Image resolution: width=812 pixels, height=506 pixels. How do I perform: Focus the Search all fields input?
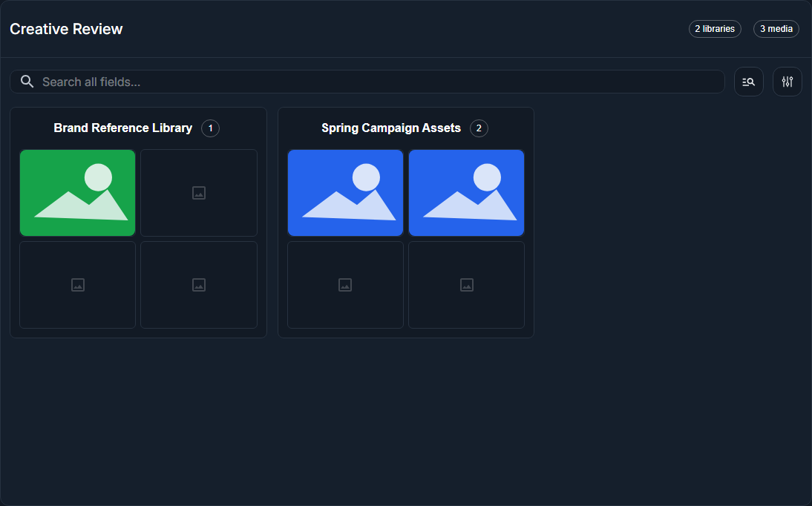[x=367, y=82]
